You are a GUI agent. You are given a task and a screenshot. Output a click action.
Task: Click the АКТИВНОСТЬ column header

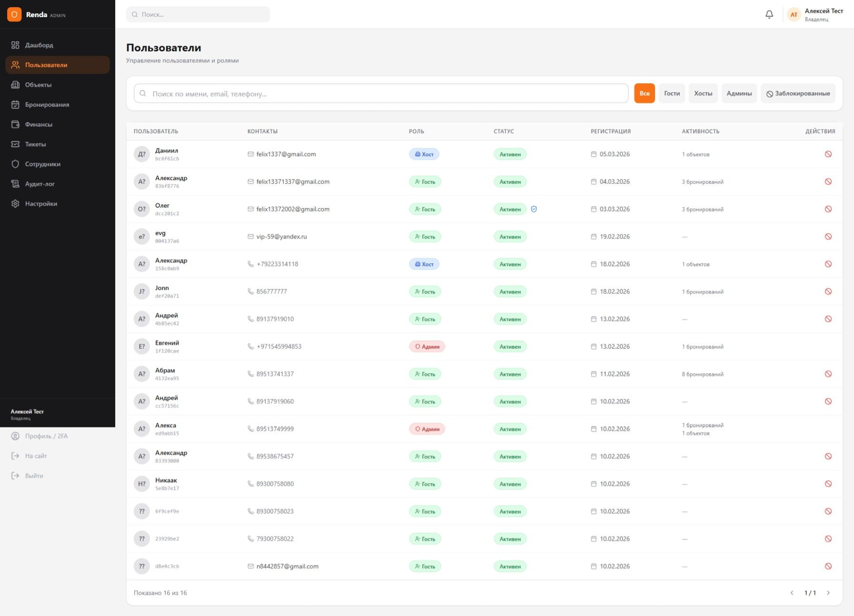[701, 131]
